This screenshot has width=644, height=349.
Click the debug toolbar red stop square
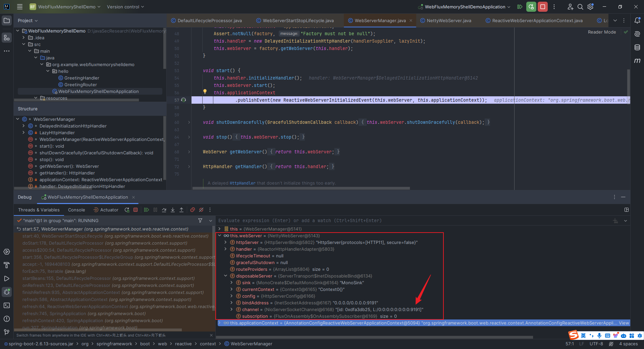[136, 210]
